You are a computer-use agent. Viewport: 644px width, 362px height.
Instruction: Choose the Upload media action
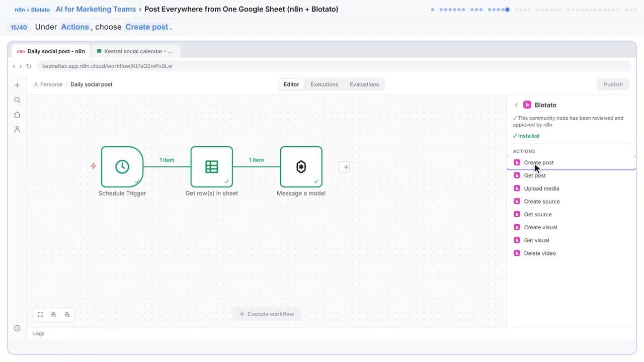572,189
